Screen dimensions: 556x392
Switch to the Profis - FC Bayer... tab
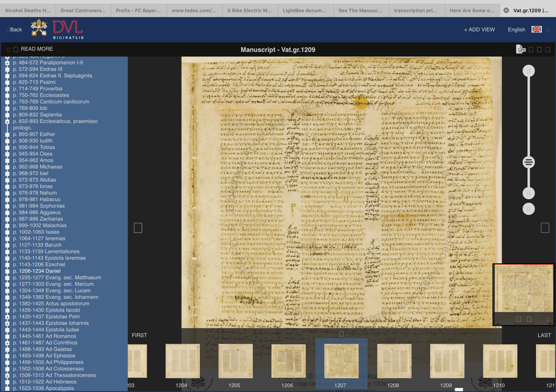tap(138, 10)
